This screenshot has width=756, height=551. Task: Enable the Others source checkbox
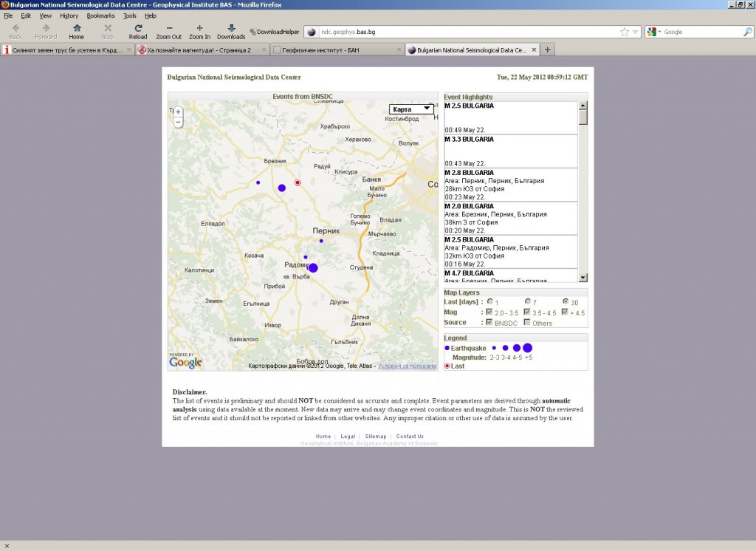click(526, 323)
